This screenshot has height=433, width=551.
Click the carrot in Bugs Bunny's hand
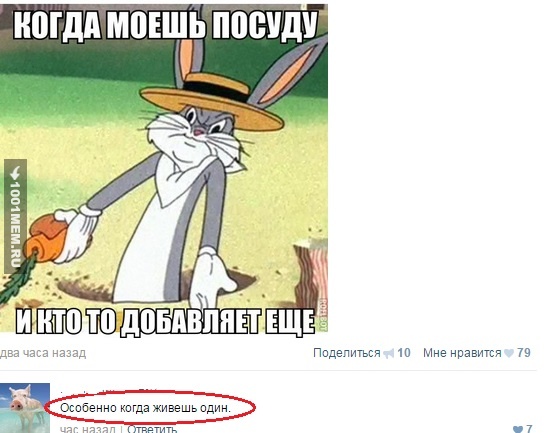pos(44,239)
